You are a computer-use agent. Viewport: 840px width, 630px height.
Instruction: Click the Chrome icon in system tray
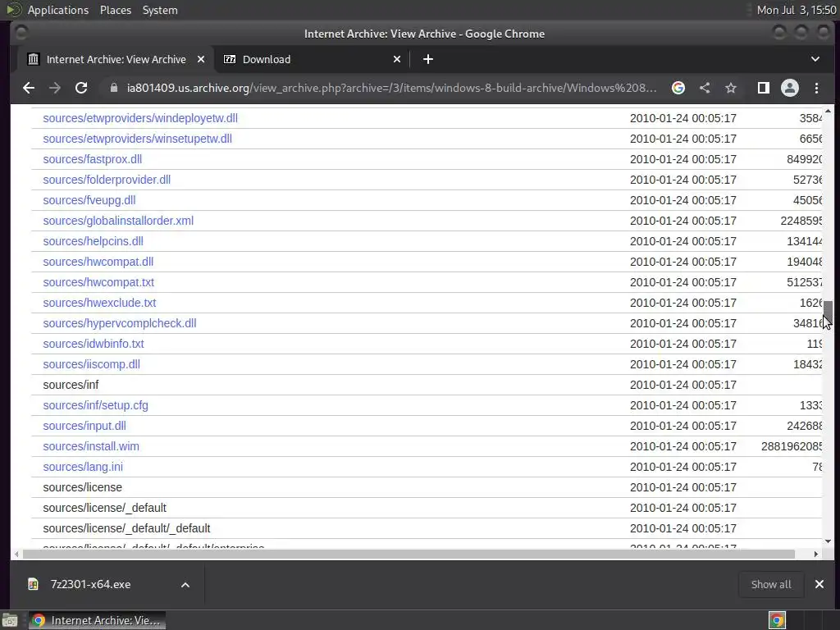pos(777,620)
